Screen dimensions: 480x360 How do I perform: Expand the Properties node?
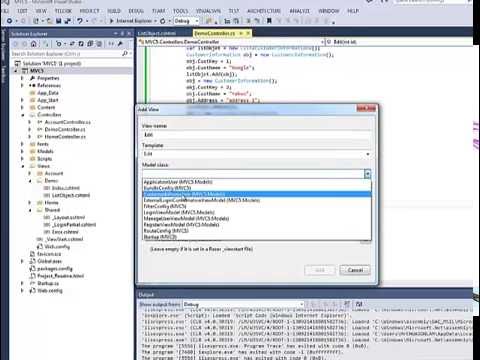point(22,78)
